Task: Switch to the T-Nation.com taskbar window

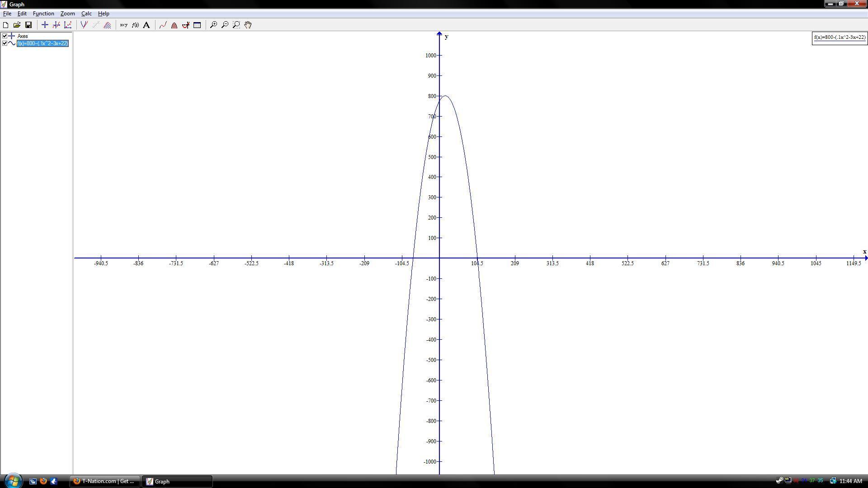Action: (104, 481)
